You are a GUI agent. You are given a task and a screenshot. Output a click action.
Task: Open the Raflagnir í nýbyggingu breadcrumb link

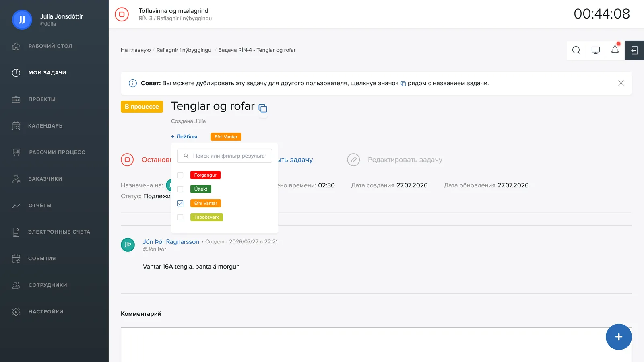coord(184,50)
